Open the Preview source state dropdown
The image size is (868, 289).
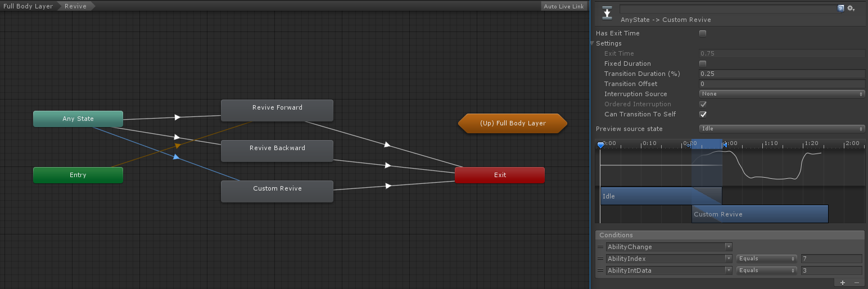click(781, 129)
